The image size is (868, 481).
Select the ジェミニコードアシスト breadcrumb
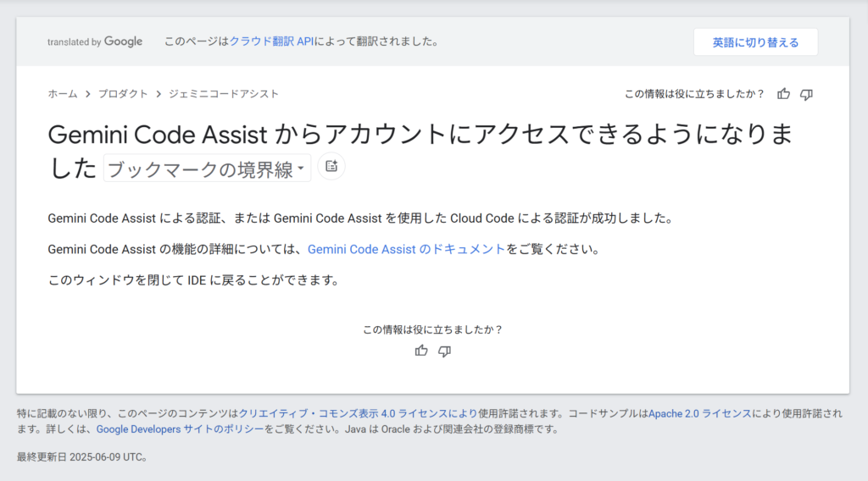tap(223, 94)
